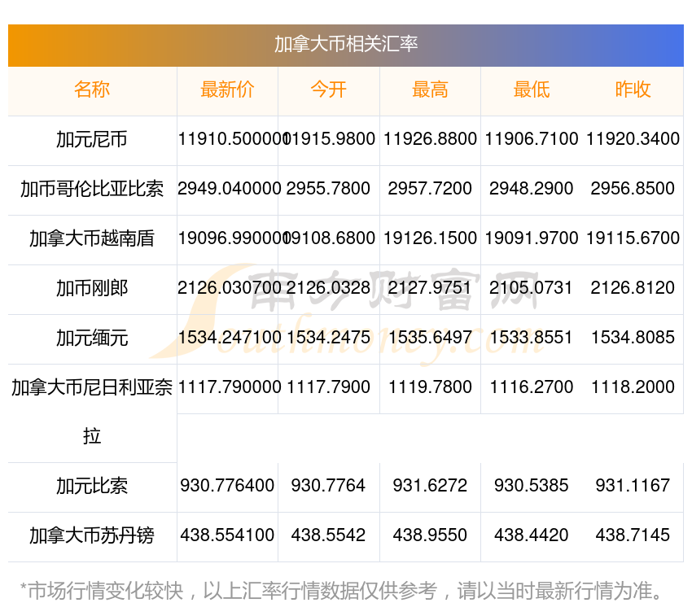The image size is (692, 616).
Task: Click the high value 931.6272
Action: (430, 486)
